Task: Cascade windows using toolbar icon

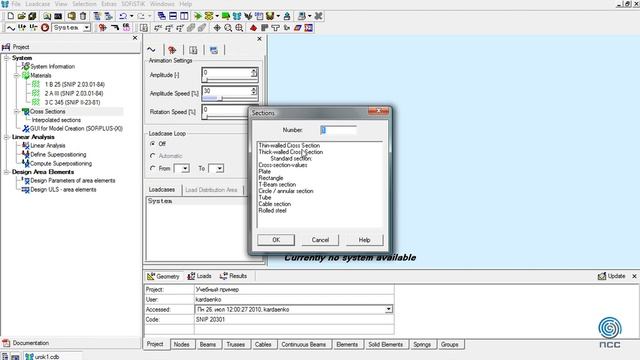Action: pyautogui.click(x=162, y=16)
